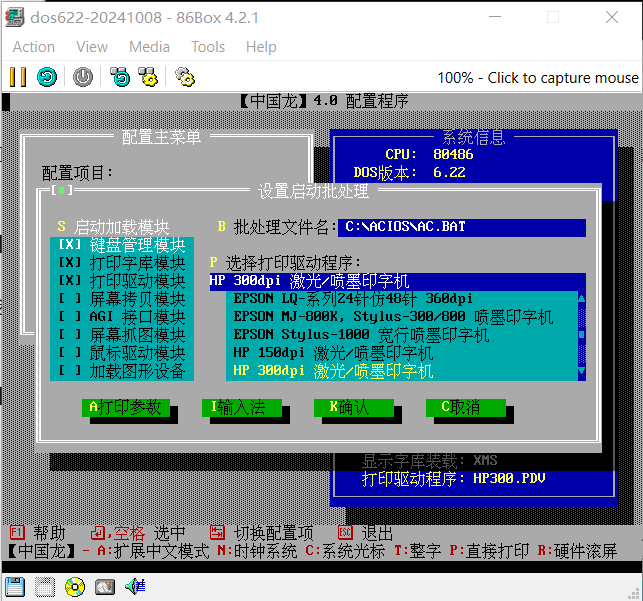Open the 86Box settings gear icon

click(x=184, y=77)
